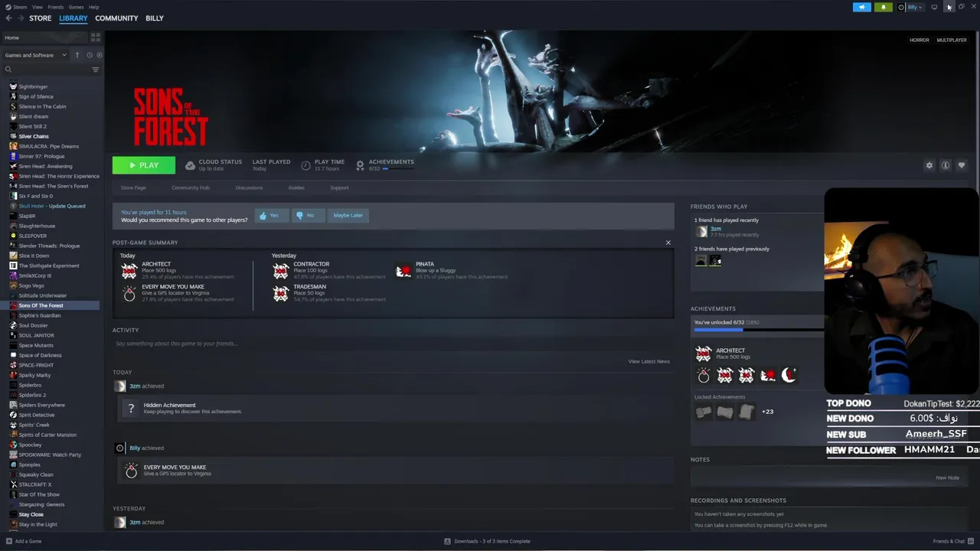Open Billy's avatar in the activity feed

119,448
